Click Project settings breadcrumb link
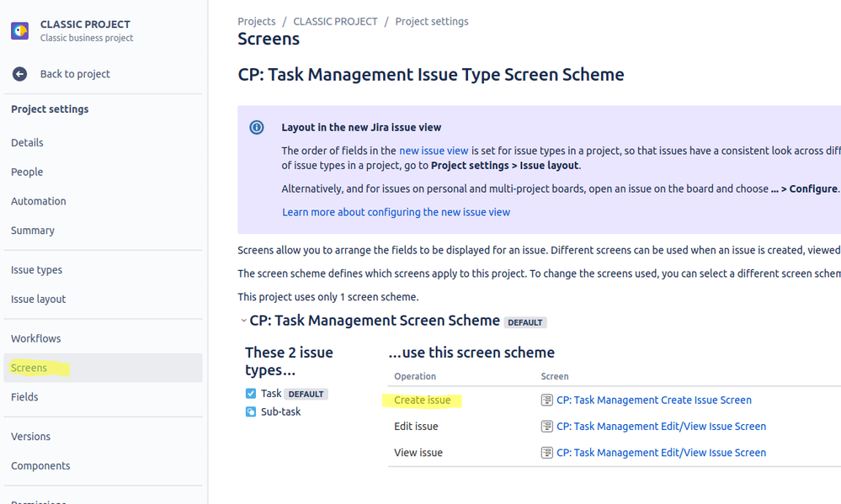Viewport: 841px width, 504px height. (432, 21)
